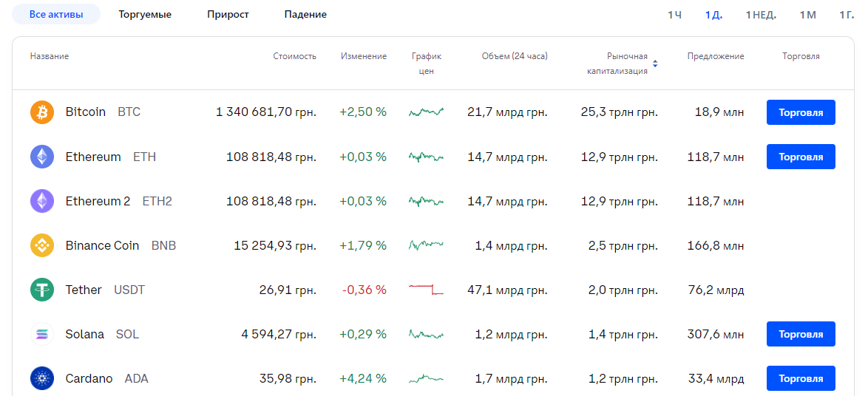The height and width of the screenshot is (396, 868).
Task: Click the Изменение column header
Action: (364, 56)
